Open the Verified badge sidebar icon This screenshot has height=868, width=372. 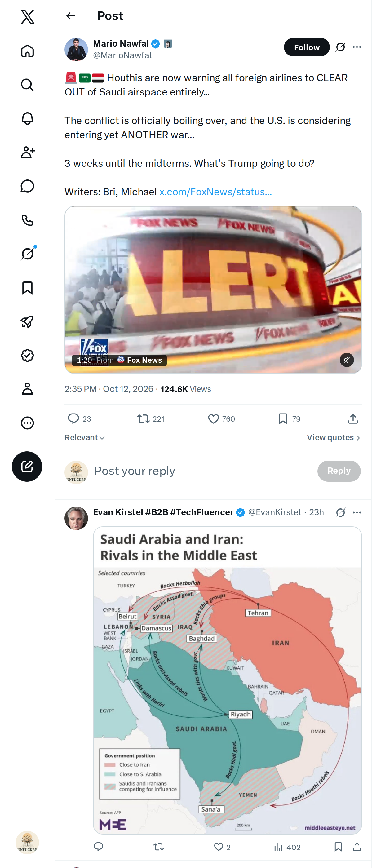27,355
